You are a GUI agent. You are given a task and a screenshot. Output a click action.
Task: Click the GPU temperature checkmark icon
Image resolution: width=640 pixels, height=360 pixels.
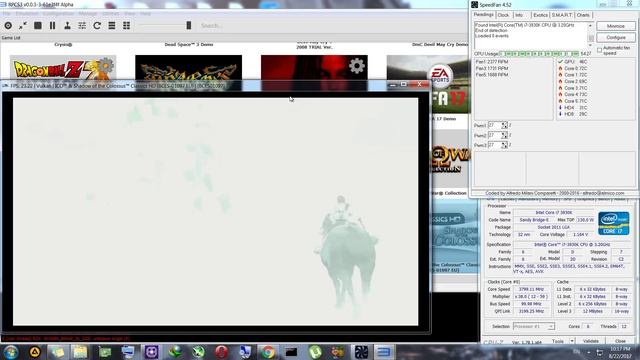(x=560, y=62)
